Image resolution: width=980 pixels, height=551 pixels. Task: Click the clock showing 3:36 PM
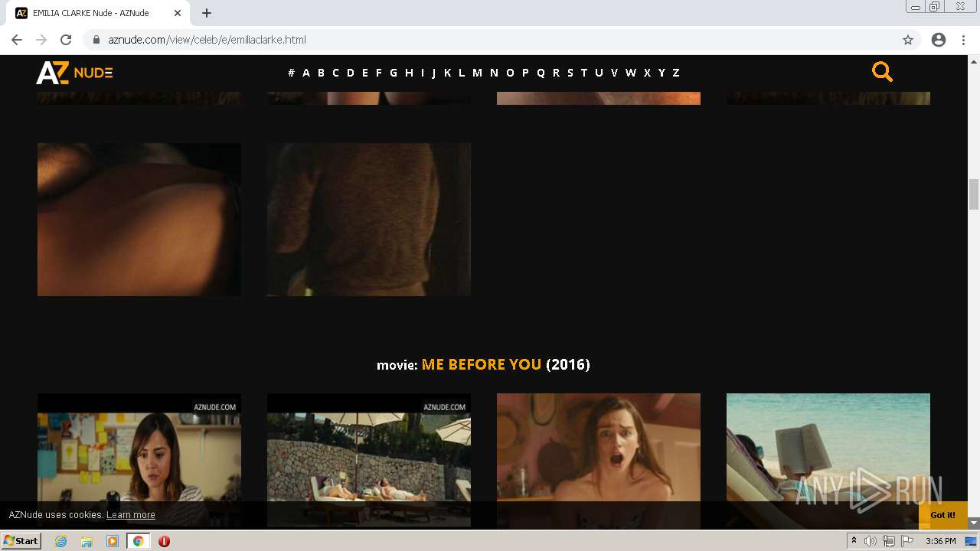pos(940,541)
